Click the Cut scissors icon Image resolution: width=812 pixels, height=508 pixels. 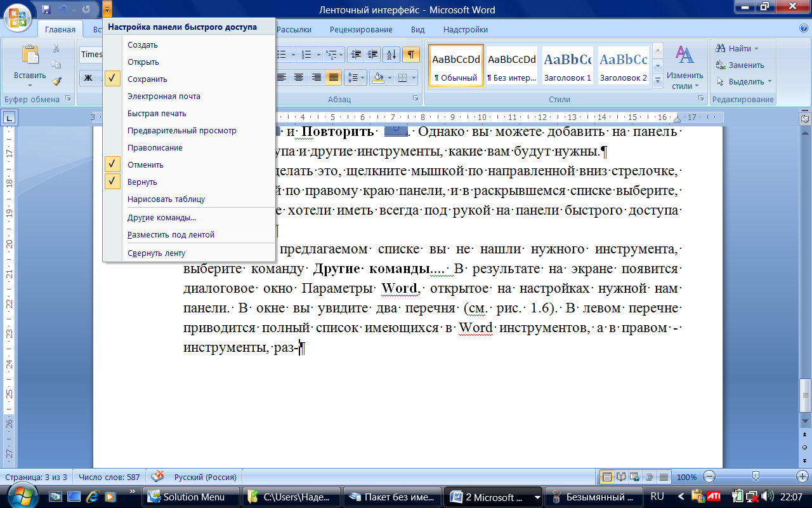[56, 48]
